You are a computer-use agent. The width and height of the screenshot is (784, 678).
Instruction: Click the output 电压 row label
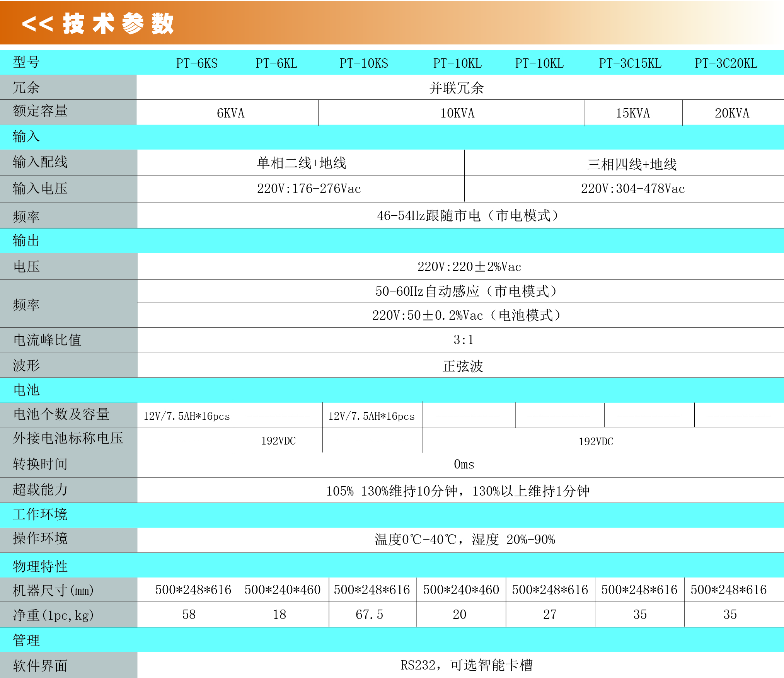click(x=26, y=266)
